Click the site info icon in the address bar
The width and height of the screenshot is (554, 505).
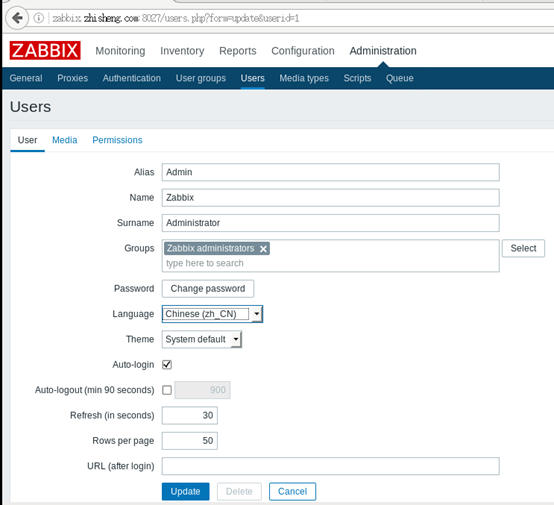pyautogui.click(x=39, y=18)
